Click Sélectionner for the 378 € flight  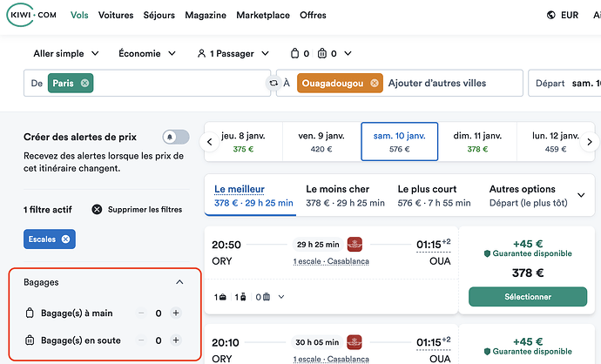pyautogui.click(x=528, y=297)
